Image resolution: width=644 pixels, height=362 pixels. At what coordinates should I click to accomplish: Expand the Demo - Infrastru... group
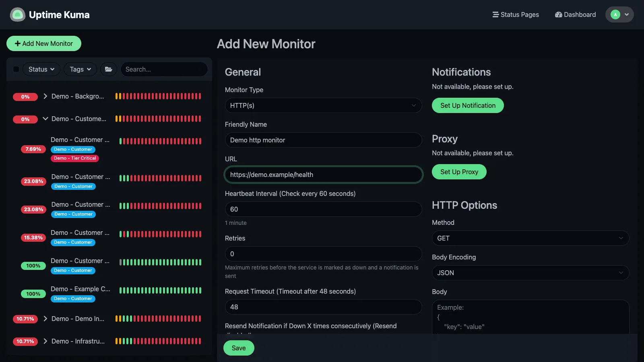45,341
